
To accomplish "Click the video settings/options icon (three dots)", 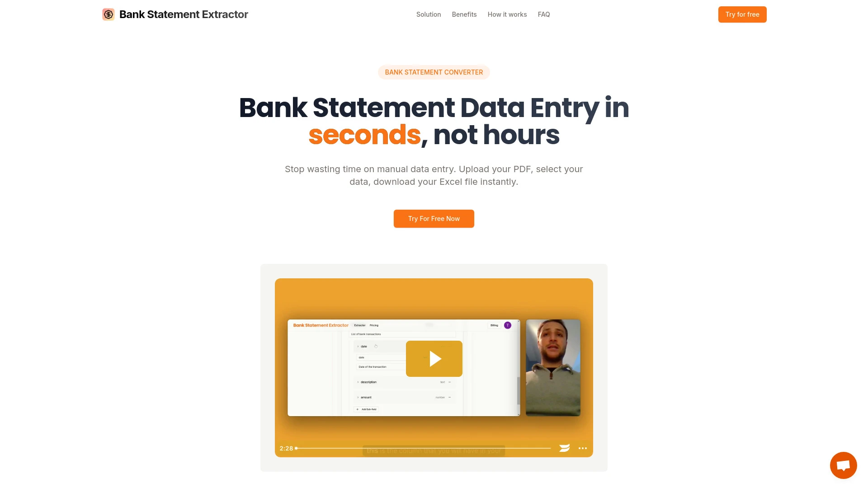I will click(583, 448).
